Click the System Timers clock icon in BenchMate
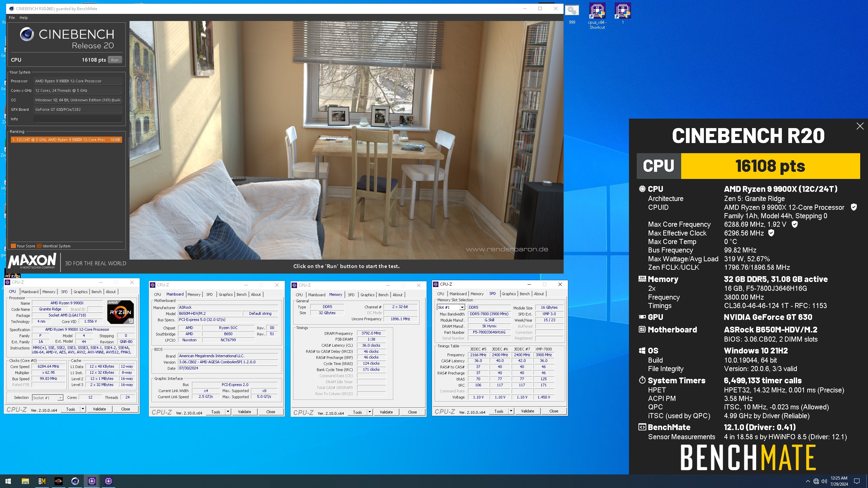The width and height of the screenshot is (868, 488). [642, 380]
